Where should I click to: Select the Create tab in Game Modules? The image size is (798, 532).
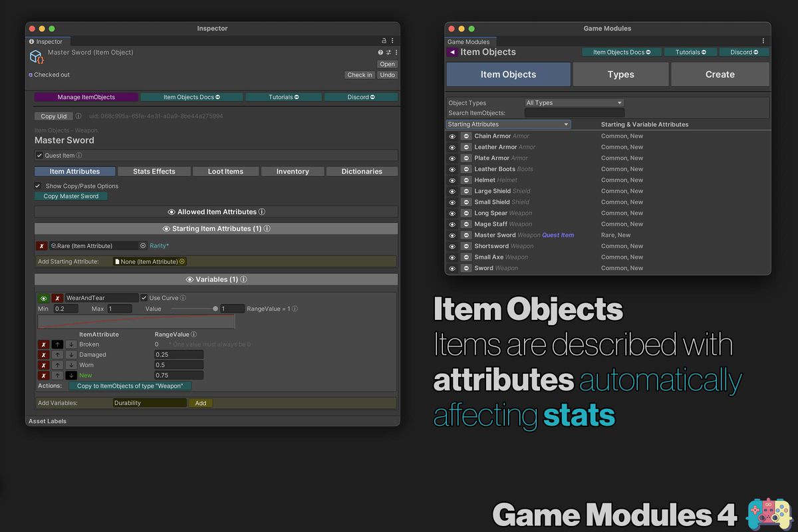tap(720, 74)
